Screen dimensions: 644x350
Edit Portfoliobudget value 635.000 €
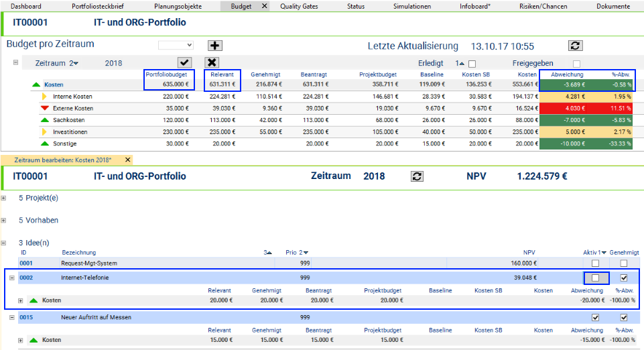click(176, 84)
